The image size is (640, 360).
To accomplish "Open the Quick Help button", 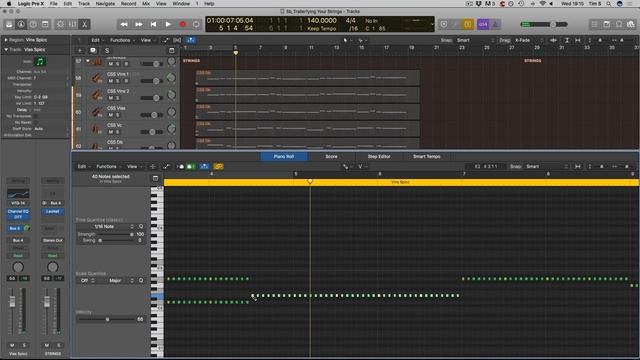I will (x=33, y=24).
